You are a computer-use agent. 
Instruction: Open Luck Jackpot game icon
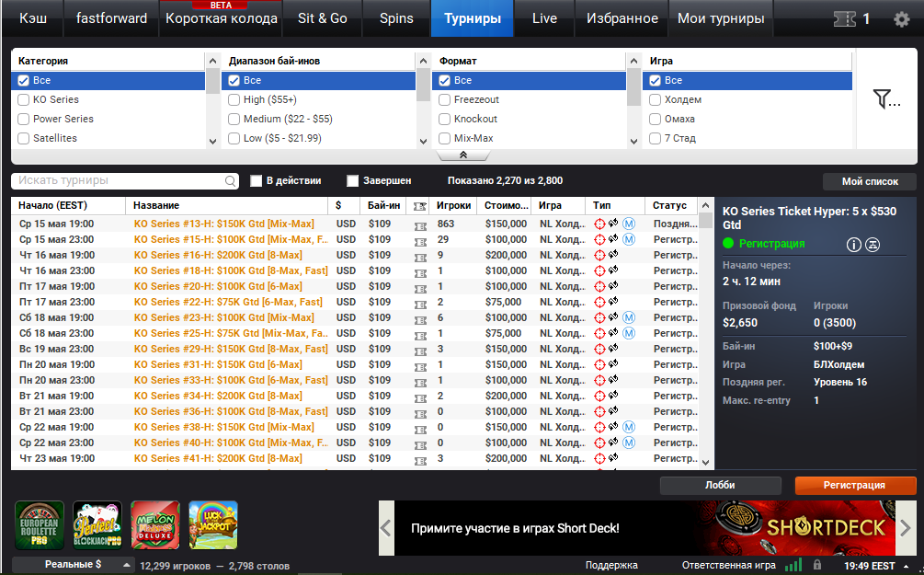point(213,525)
